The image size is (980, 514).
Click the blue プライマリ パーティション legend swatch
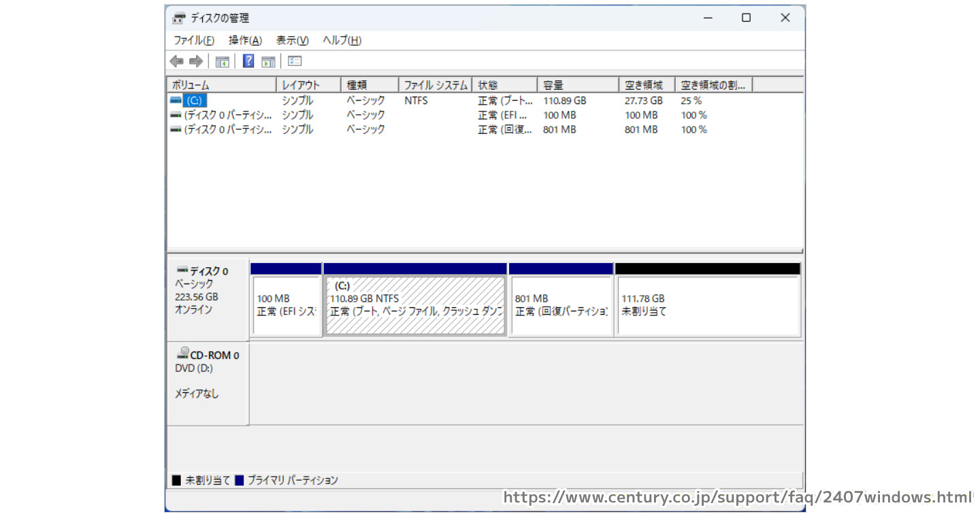coord(239,481)
